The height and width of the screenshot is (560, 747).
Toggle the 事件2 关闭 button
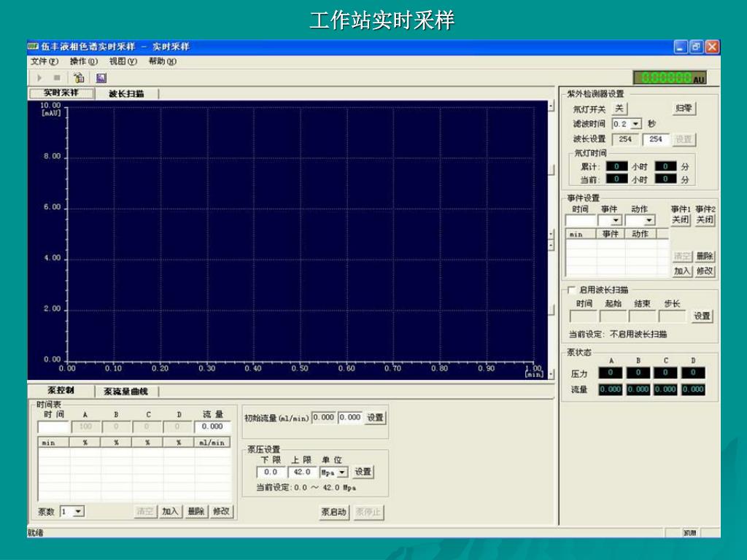point(705,219)
